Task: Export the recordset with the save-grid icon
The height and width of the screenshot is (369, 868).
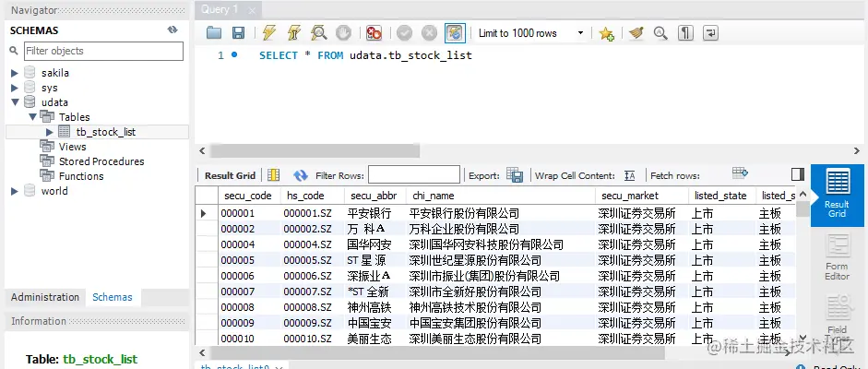Action: [515, 175]
